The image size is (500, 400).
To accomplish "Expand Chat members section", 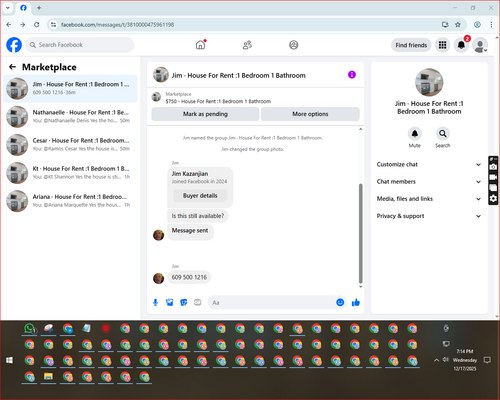I will click(429, 182).
